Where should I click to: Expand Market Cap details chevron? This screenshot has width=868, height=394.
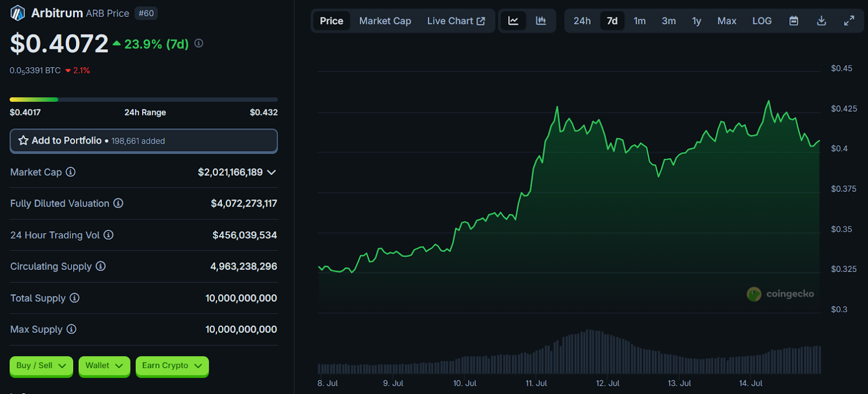(272, 172)
